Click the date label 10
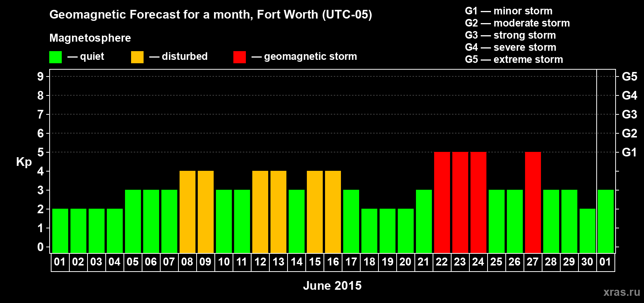The height and width of the screenshot is (303, 644). click(x=224, y=262)
